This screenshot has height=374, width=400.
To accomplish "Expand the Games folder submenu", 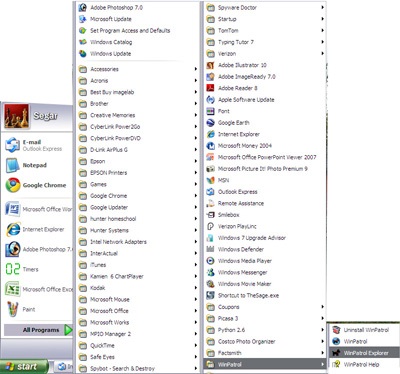I will point(138,184).
